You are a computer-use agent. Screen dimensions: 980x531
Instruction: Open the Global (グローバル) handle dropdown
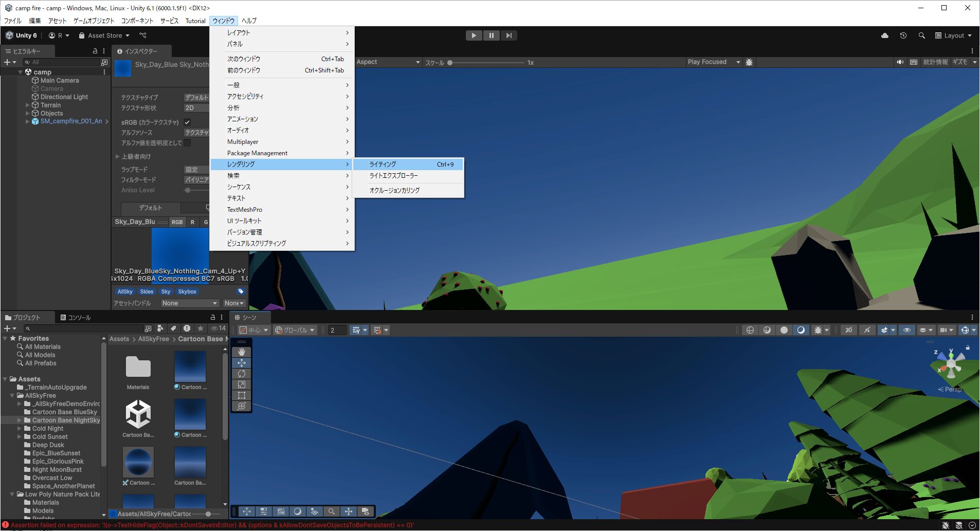(x=295, y=330)
